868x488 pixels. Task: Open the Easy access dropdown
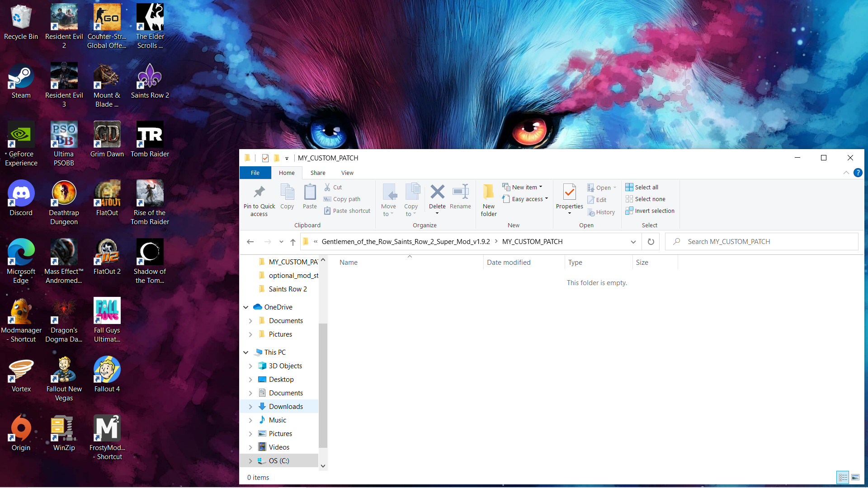click(525, 199)
